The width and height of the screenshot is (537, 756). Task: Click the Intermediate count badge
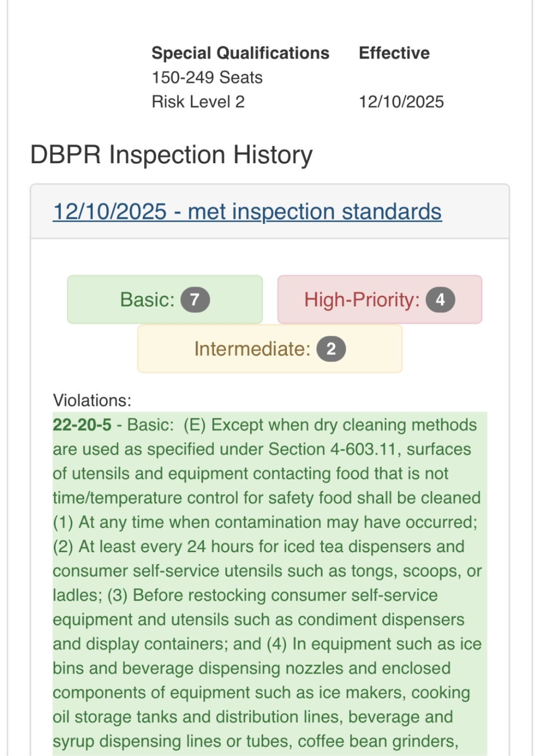pos(332,349)
